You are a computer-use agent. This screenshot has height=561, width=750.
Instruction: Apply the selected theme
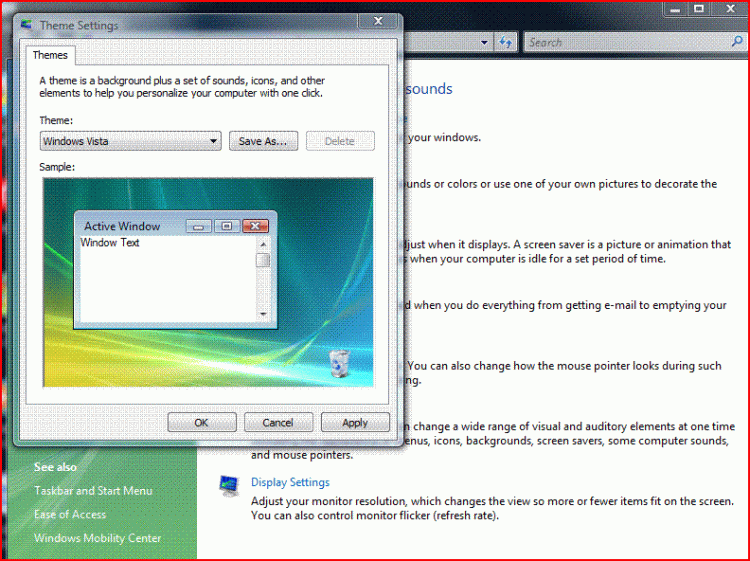point(355,423)
